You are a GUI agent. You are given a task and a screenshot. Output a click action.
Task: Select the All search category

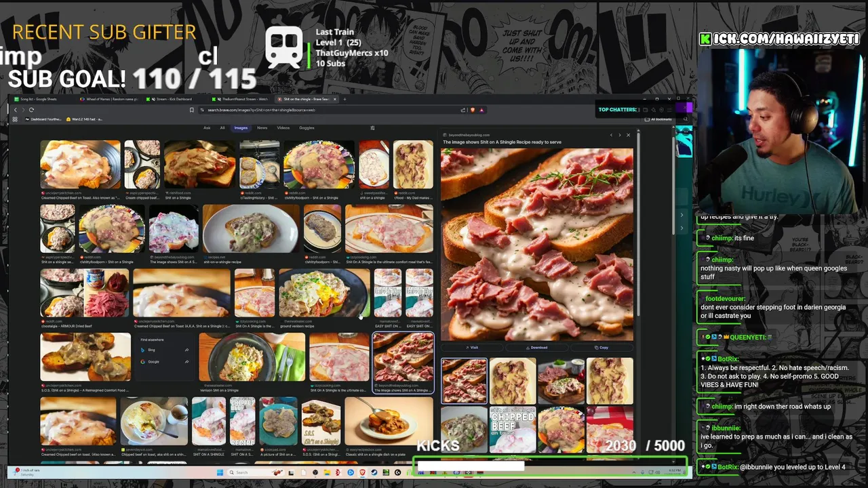222,127
